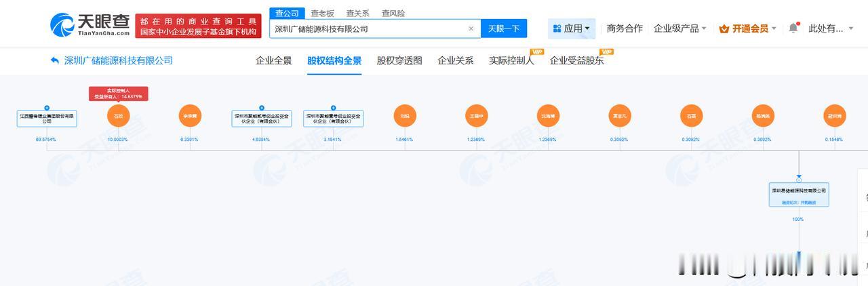Click the orange shareholder circle 王晓申
868x286 pixels.
click(x=476, y=116)
